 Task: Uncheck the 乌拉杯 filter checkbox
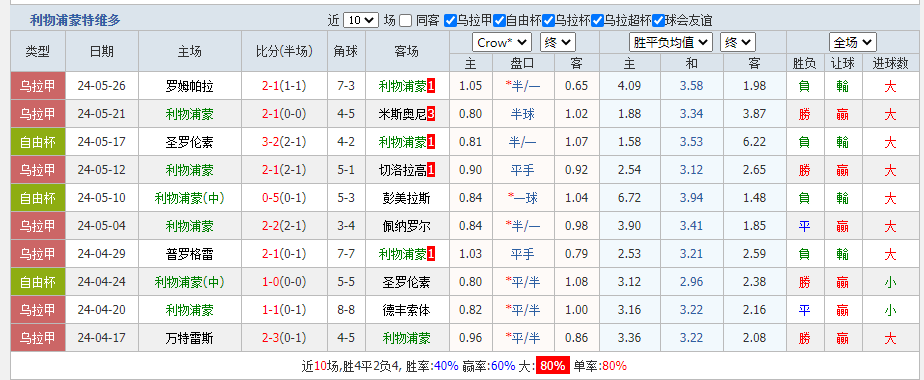548,21
